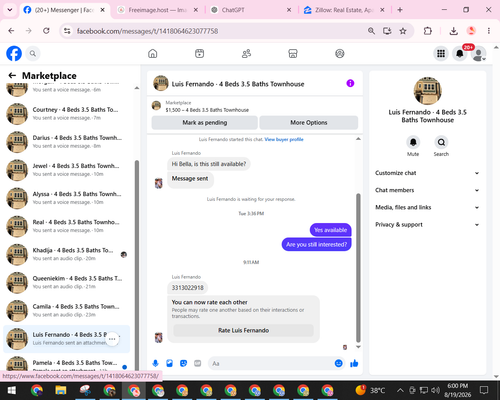Mute this conversation with the bell icon

(x=413, y=142)
